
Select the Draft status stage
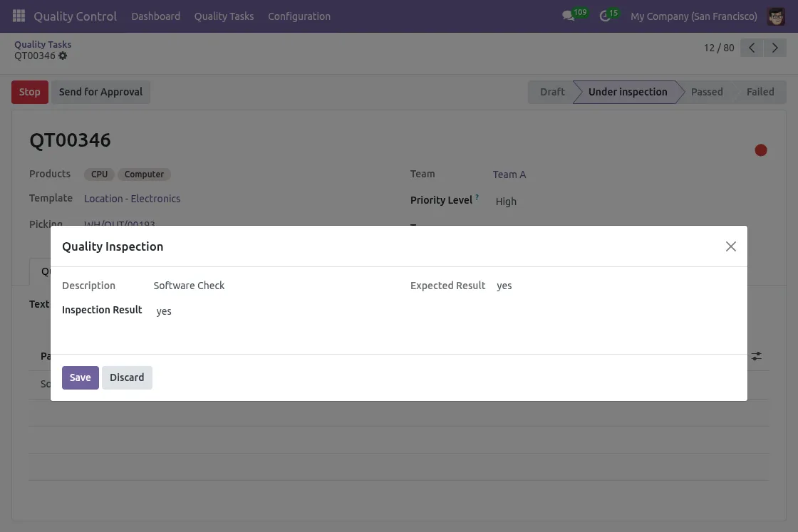pyautogui.click(x=551, y=92)
